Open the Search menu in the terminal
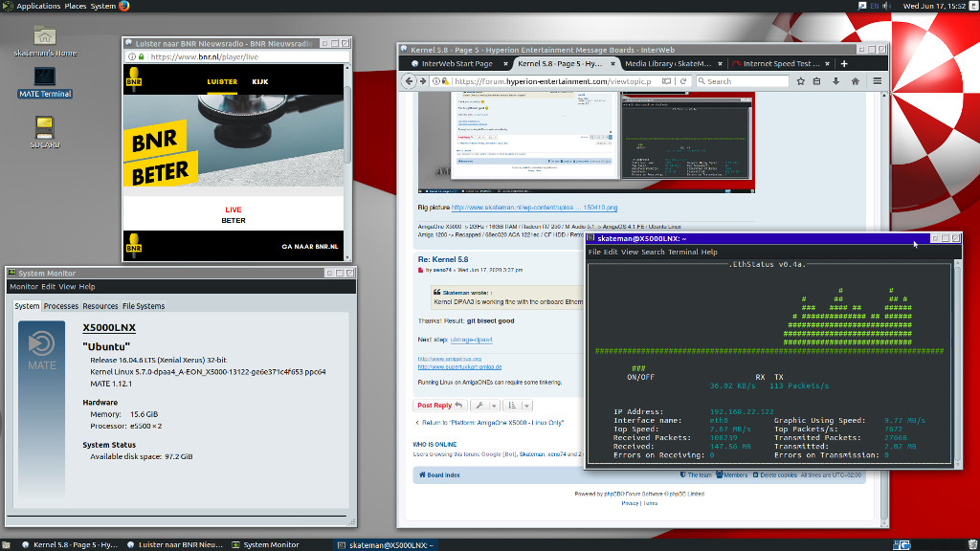Image resolution: width=980 pixels, height=551 pixels. 653,252
